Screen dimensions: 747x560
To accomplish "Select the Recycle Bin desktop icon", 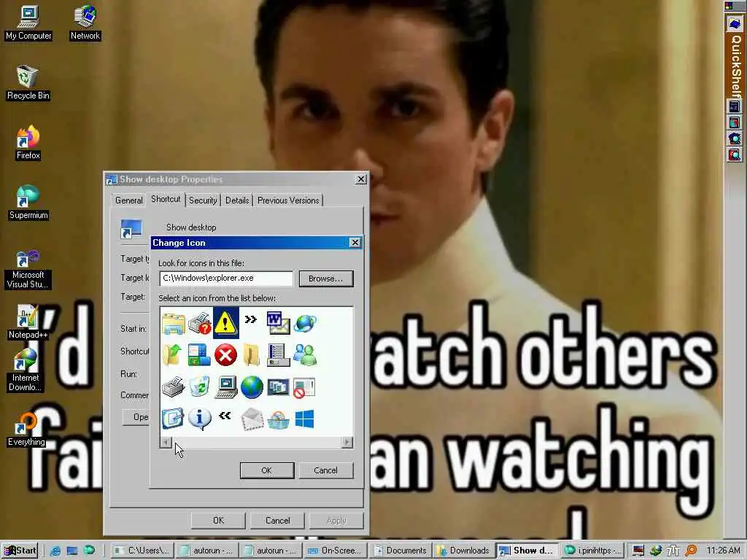I will point(28,83).
